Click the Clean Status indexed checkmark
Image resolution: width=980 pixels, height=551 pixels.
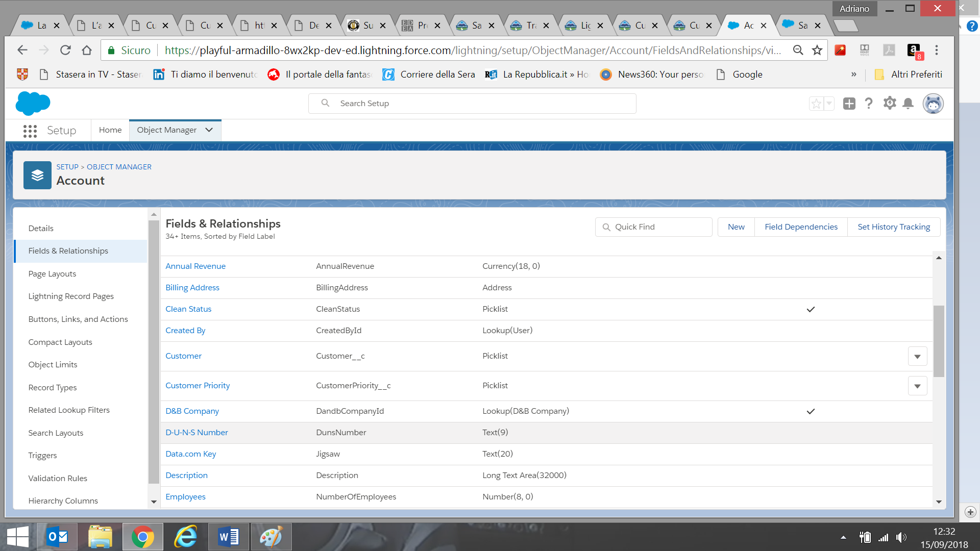point(811,309)
